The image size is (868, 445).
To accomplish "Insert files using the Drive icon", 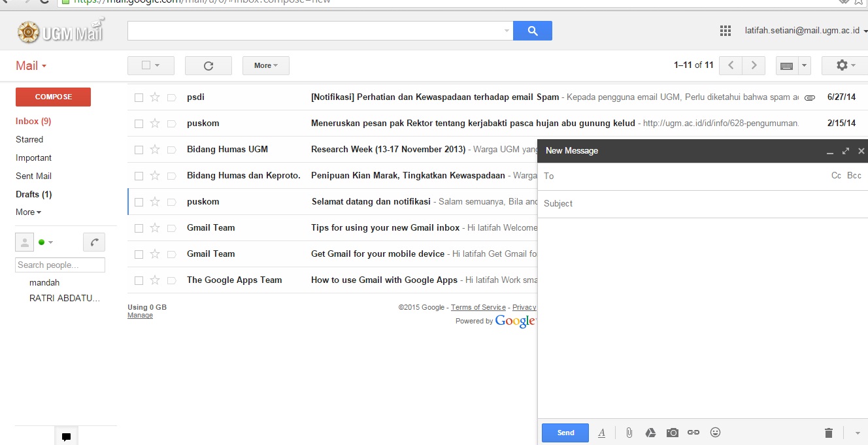I will coord(650,433).
